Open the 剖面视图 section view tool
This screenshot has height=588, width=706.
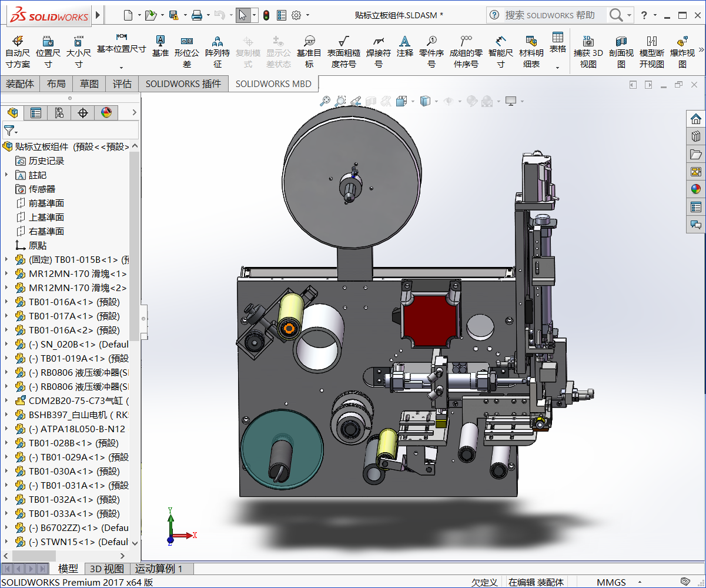[x=621, y=51]
